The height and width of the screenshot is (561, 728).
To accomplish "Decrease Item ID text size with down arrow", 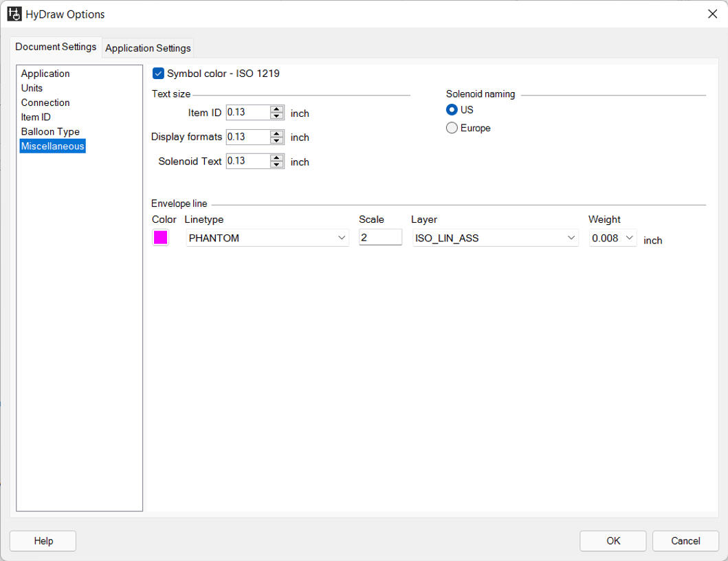I will tap(277, 116).
